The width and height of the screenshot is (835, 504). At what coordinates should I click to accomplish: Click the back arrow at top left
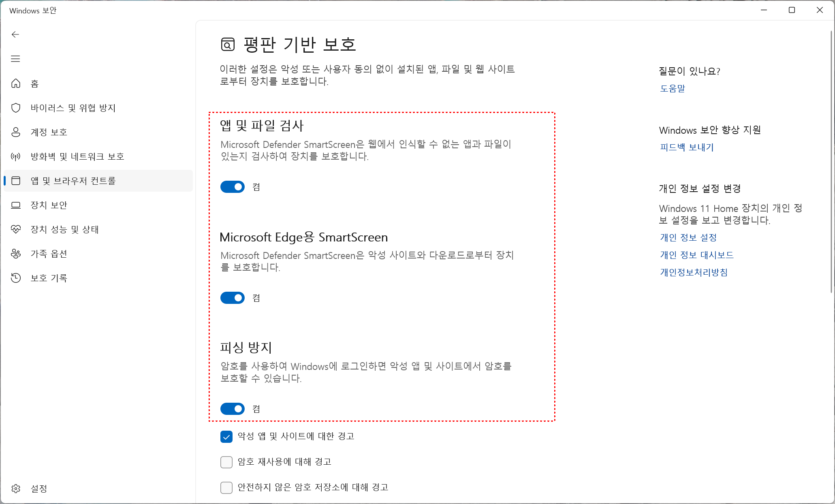15,34
